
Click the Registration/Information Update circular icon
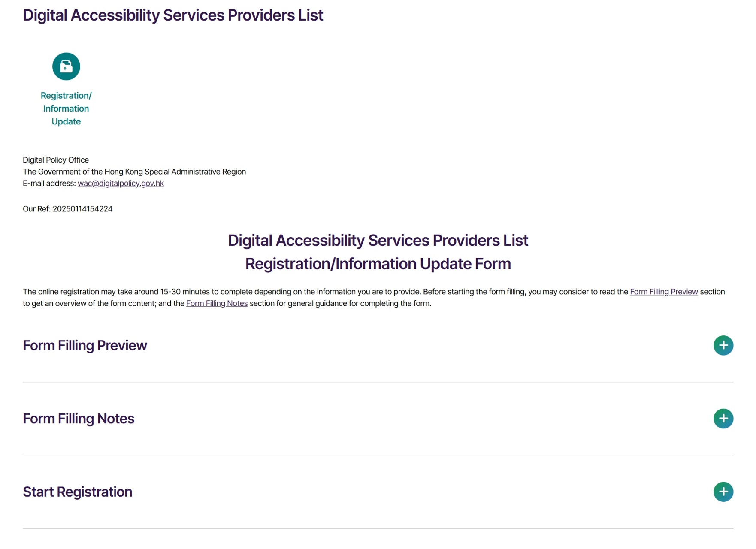[66, 66]
